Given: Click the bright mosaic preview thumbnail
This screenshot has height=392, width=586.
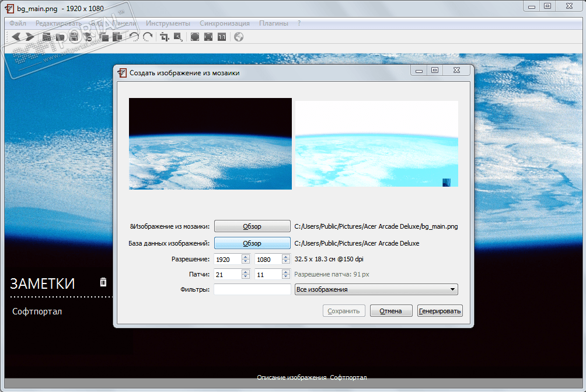Looking at the screenshot, I should [x=376, y=144].
